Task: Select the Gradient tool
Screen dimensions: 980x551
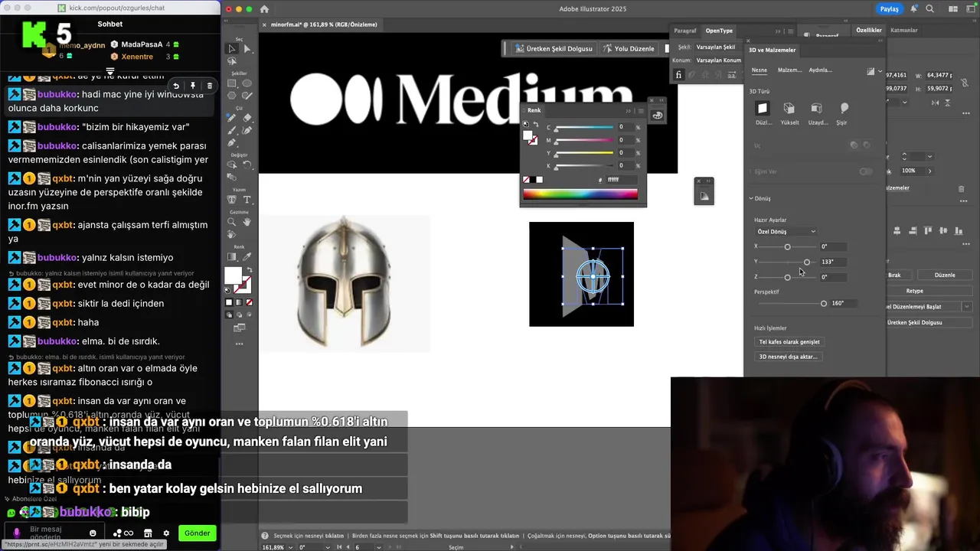Action: pyautogui.click(x=232, y=257)
